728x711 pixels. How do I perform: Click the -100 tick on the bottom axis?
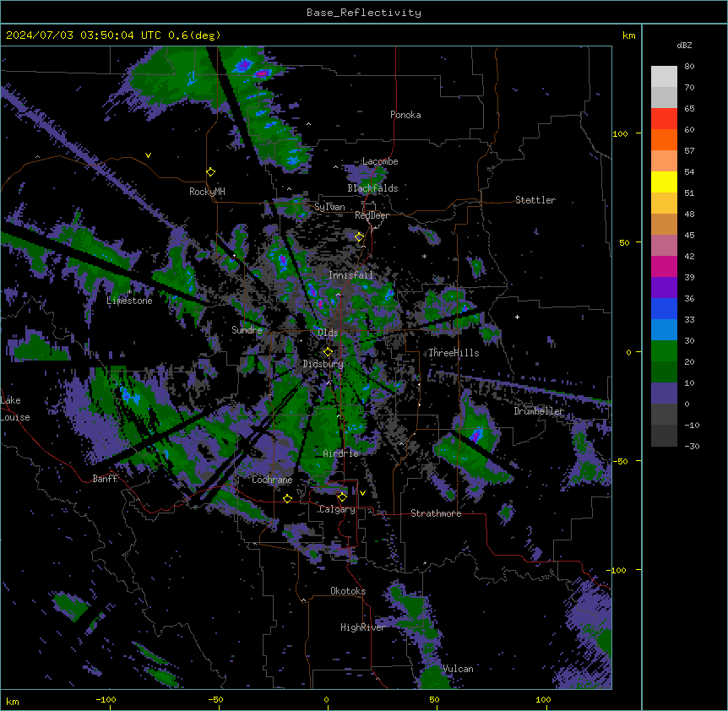tap(106, 699)
